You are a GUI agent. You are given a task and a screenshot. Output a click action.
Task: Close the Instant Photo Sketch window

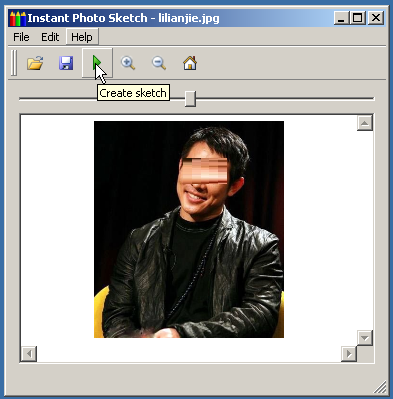click(x=376, y=18)
